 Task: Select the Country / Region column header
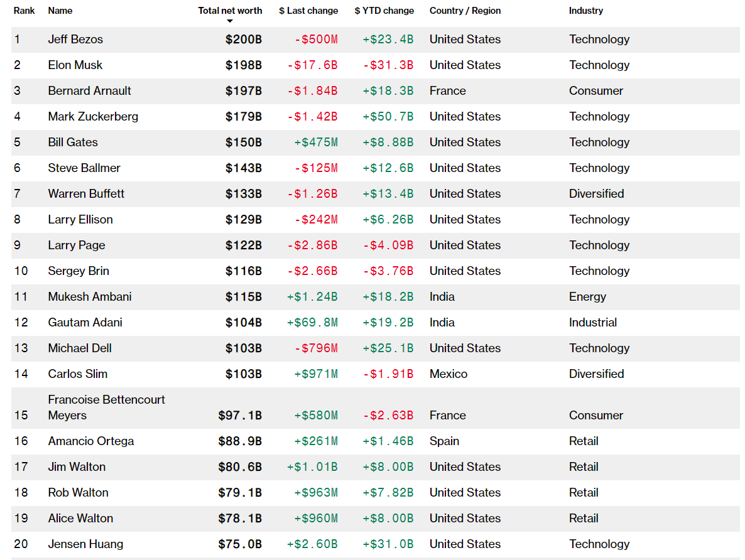[465, 11]
